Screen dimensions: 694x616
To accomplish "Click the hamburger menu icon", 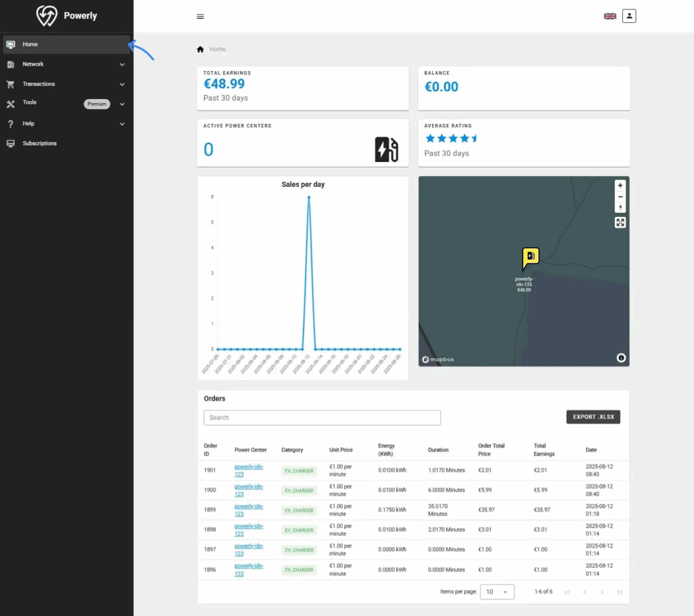I will (200, 16).
